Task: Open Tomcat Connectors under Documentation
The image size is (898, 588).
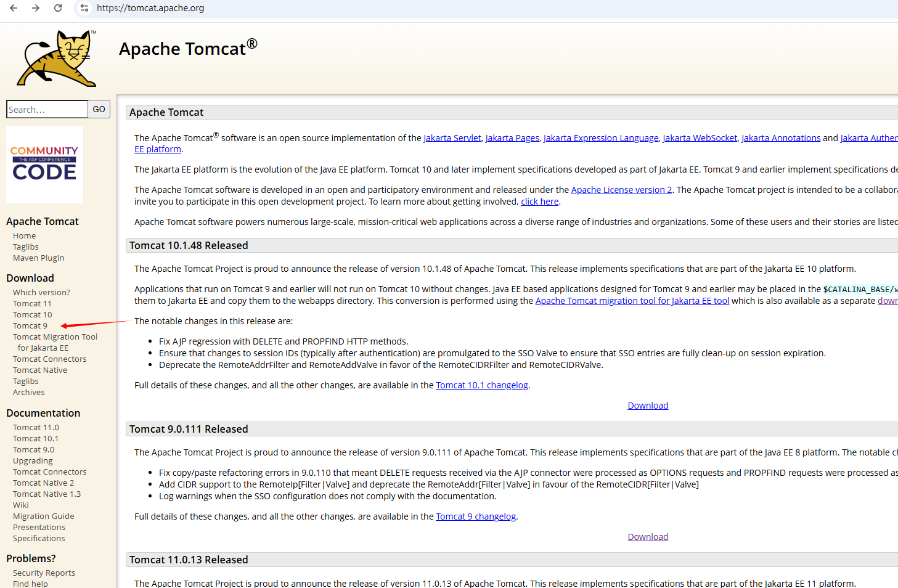Action: coord(50,472)
